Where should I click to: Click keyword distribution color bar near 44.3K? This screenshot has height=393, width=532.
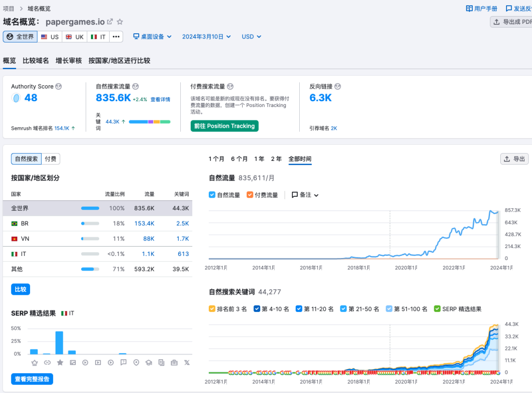(x=150, y=121)
